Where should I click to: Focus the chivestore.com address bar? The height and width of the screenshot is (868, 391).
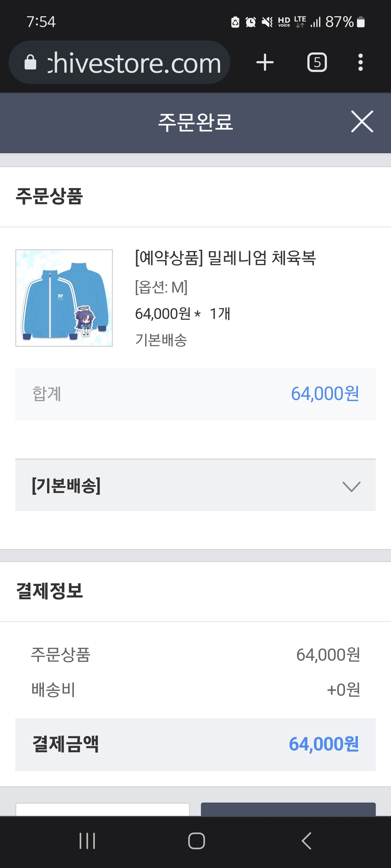[134, 63]
